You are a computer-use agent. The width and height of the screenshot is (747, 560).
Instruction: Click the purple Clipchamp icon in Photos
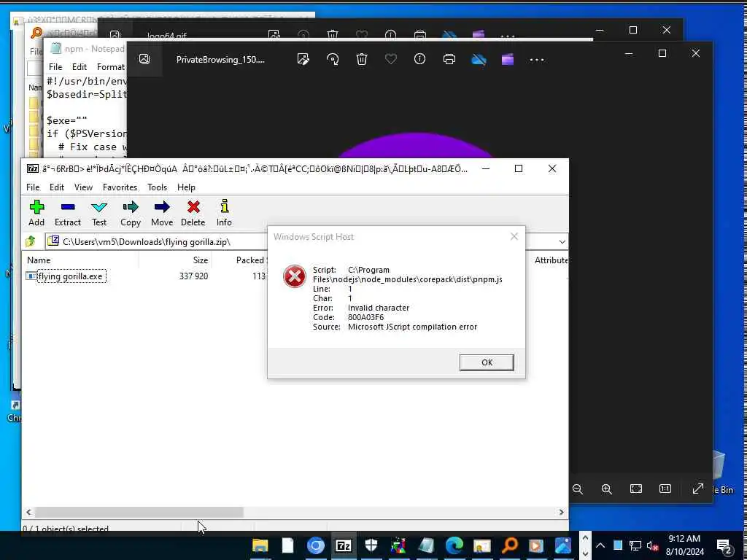pyautogui.click(x=508, y=59)
